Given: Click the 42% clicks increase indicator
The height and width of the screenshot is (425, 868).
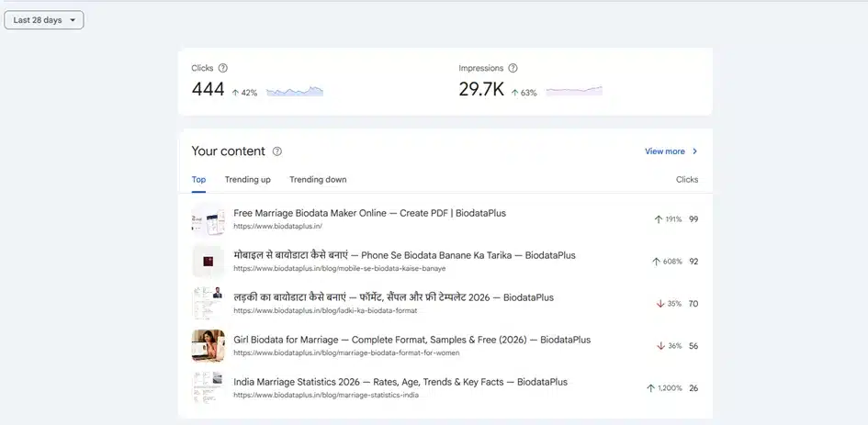Looking at the screenshot, I should 244,93.
